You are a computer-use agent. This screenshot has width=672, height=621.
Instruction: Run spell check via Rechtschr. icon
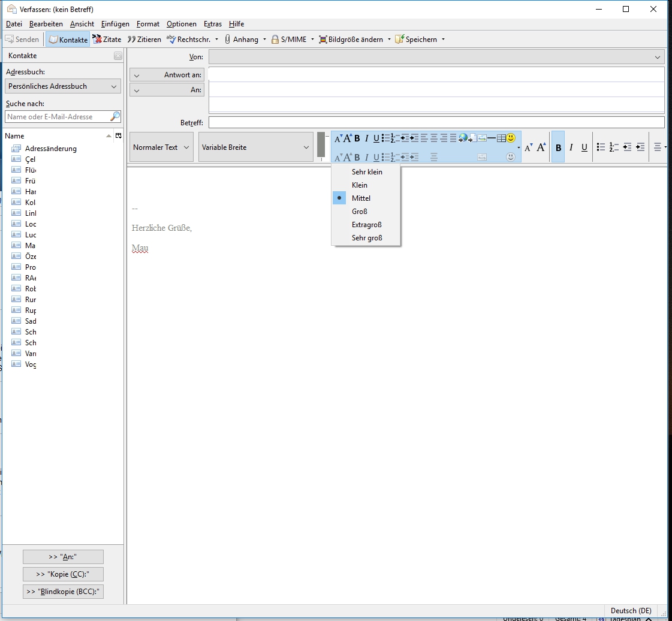coord(171,40)
